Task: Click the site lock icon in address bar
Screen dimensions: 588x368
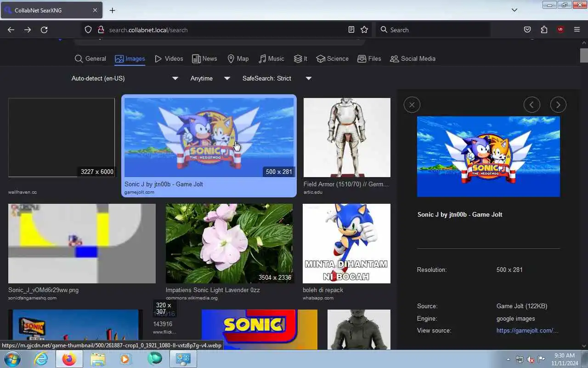Action: 101,30
